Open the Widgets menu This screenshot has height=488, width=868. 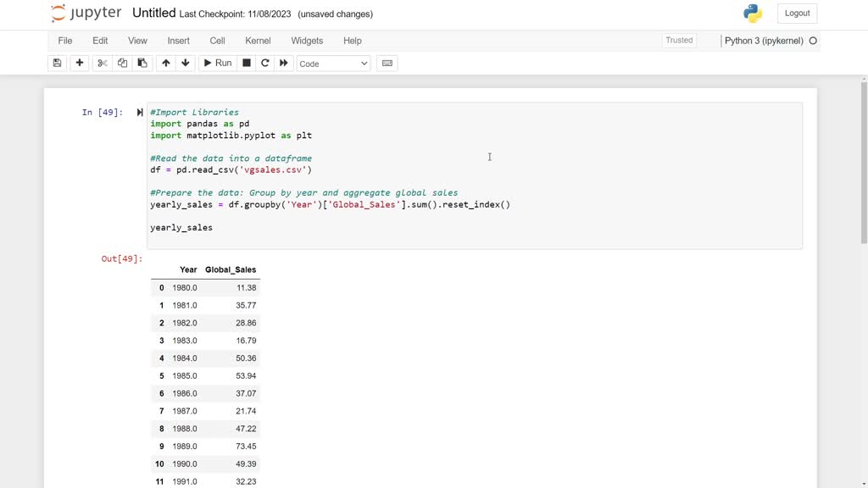tap(307, 41)
